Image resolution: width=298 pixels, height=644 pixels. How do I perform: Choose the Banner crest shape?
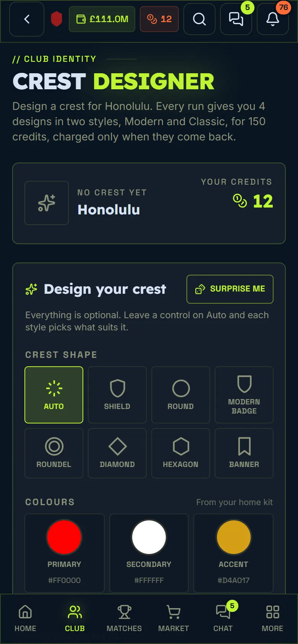click(x=244, y=453)
